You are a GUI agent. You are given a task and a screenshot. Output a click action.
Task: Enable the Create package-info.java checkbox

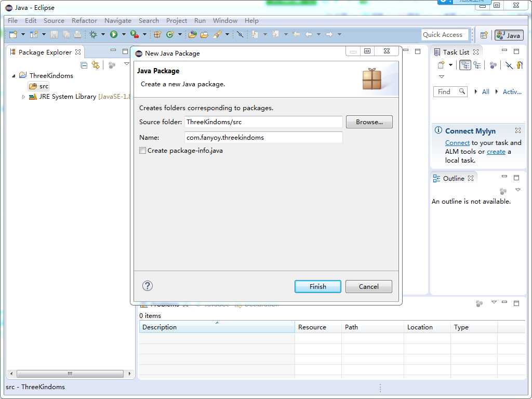pos(142,151)
